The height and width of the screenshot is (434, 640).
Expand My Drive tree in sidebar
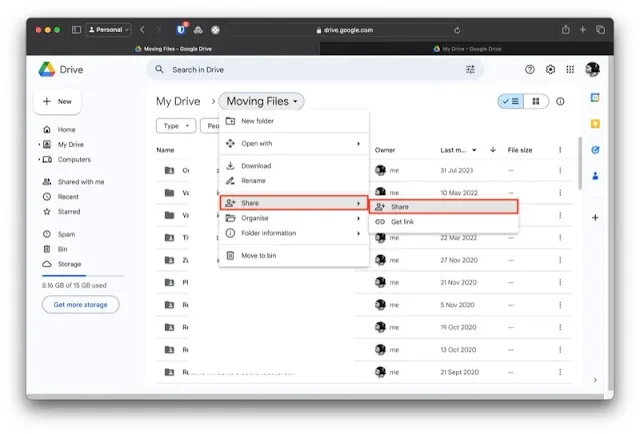(39, 145)
